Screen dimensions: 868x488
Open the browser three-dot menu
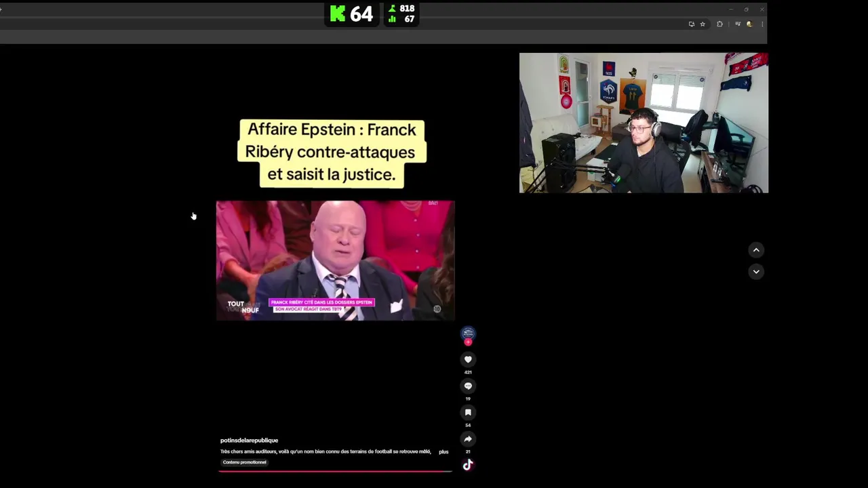762,24
